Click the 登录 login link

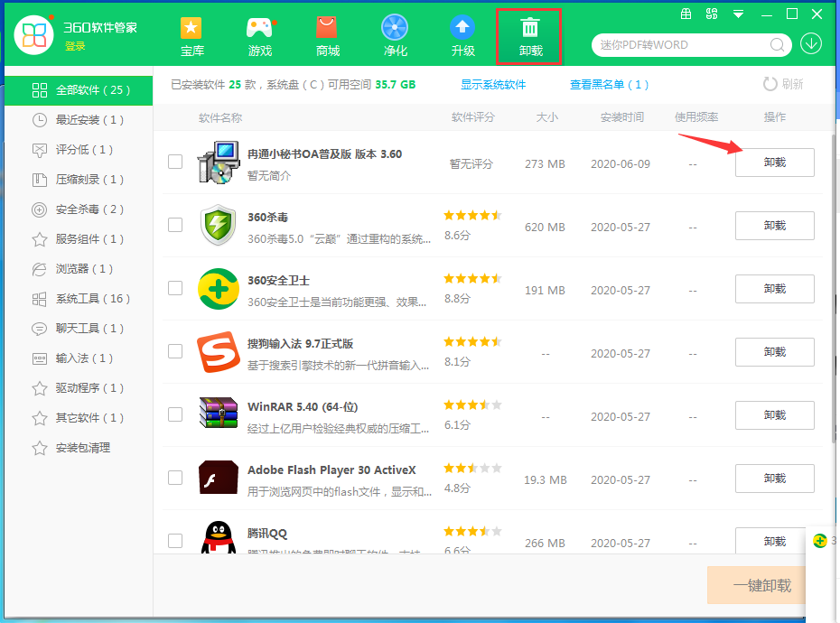[x=75, y=47]
